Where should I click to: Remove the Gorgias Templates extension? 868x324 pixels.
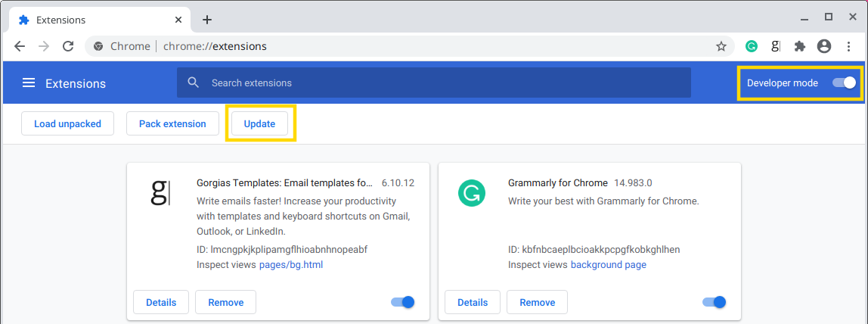(226, 302)
